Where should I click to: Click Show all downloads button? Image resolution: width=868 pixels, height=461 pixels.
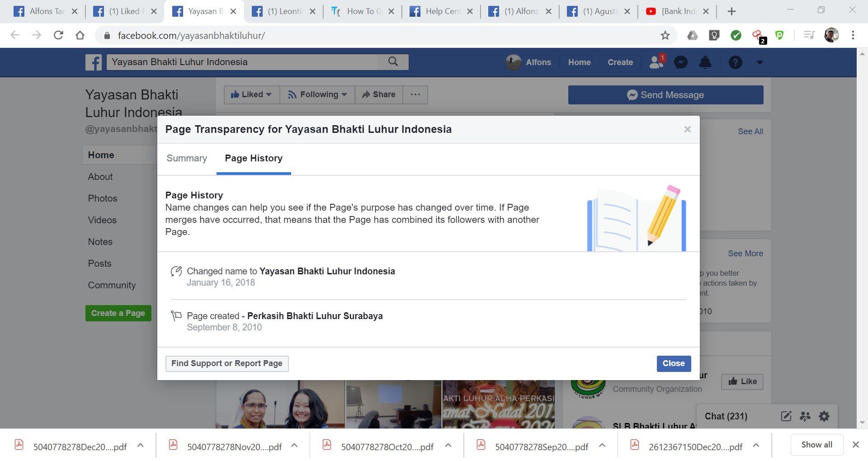coord(817,445)
